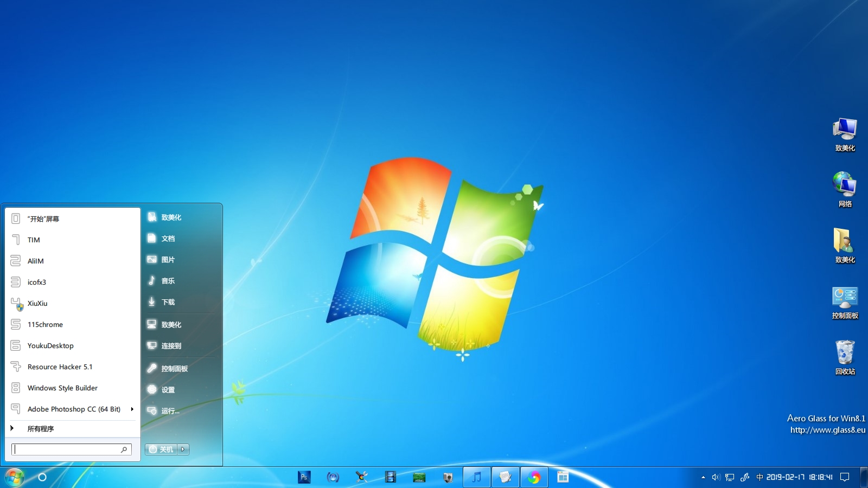Open the music note app in taskbar
Image resolution: width=868 pixels, height=488 pixels.
[476, 477]
